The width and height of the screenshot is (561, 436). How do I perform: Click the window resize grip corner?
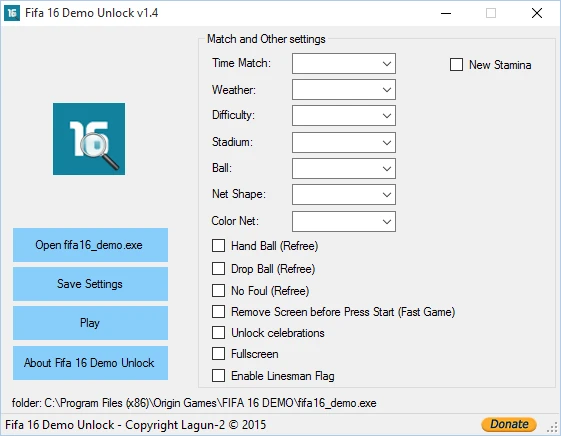click(x=553, y=427)
